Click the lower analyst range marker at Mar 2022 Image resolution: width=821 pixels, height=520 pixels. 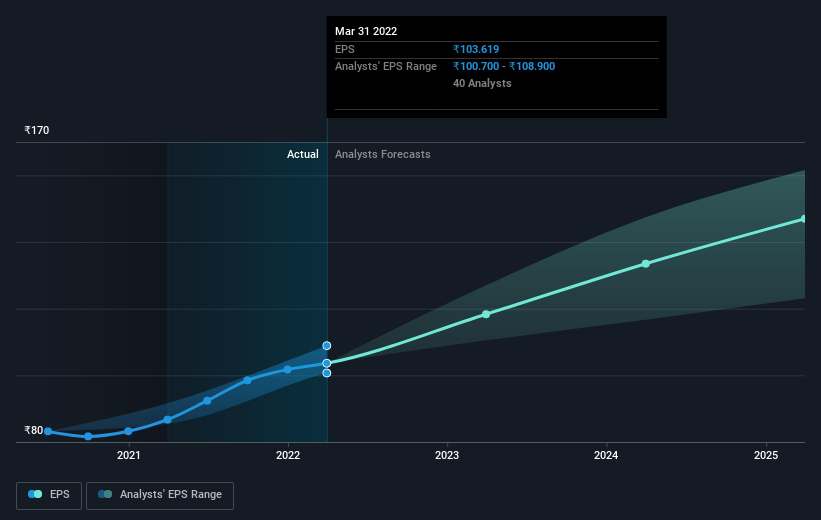[327, 373]
